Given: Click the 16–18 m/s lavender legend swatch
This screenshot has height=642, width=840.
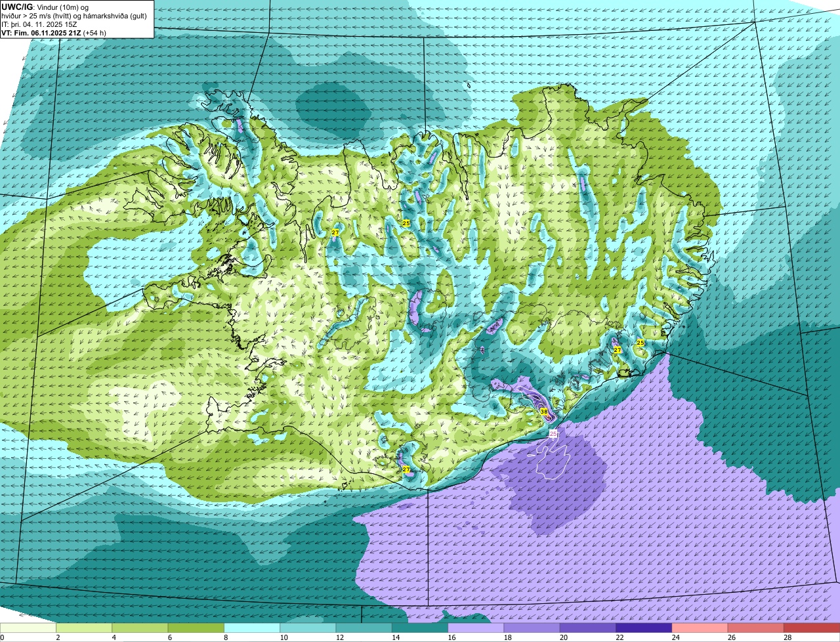Looking at the screenshot, I should tap(476, 628).
